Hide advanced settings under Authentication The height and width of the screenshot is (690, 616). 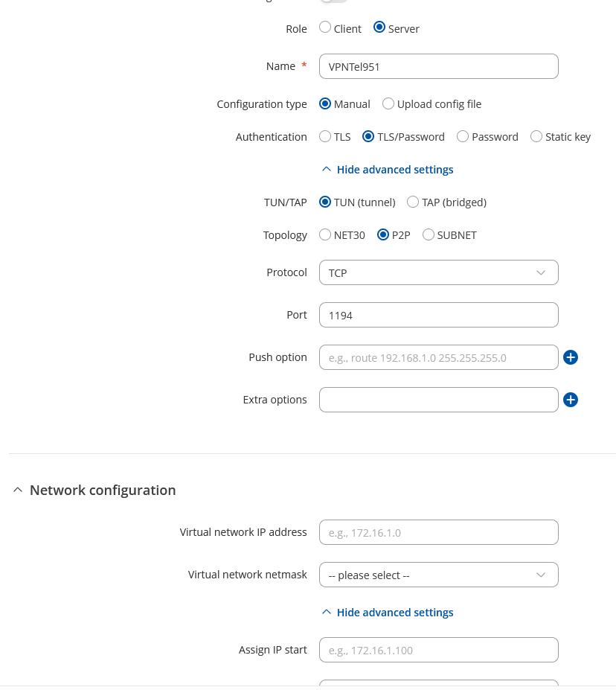[388, 170]
